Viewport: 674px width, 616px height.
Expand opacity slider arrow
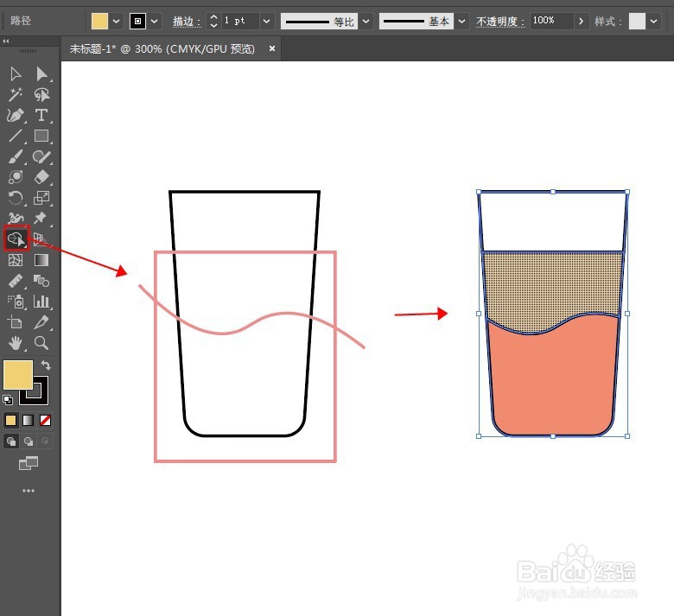[581, 21]
